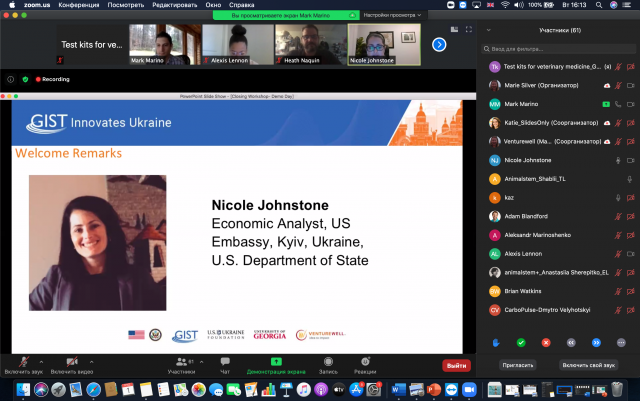The image size is (640, 401).
Task: Click the green encryption shield icon
Action: 25,78
